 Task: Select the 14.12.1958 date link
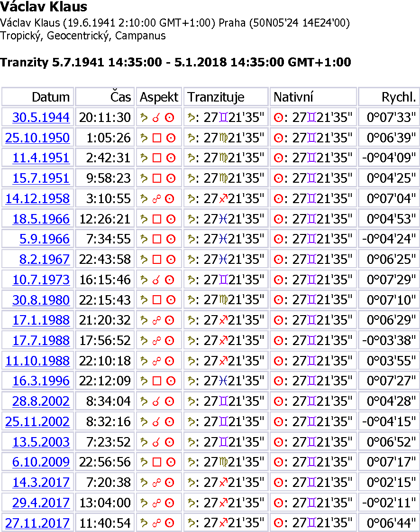[37, 198]
